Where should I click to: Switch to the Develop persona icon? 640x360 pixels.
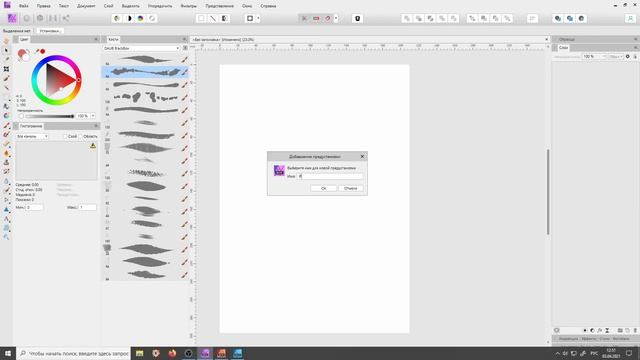[x=40, y=18]
